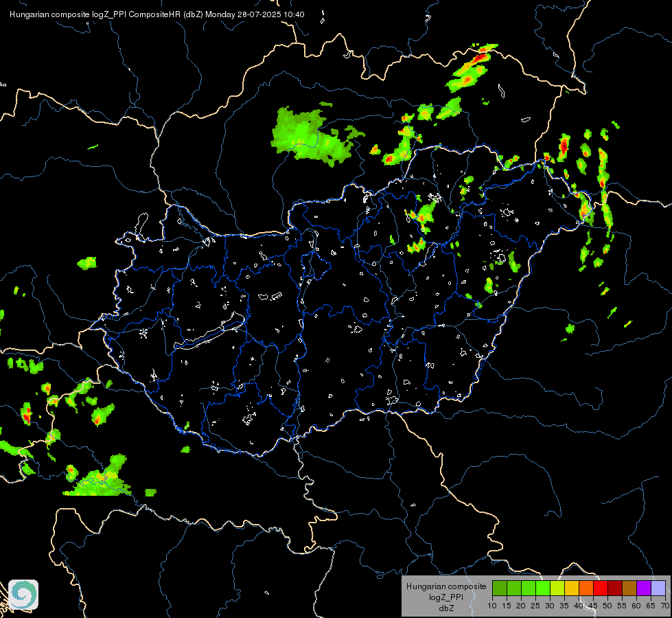Click the legend scale value "65"
672x618 pixels.
(x=651, y=606)
